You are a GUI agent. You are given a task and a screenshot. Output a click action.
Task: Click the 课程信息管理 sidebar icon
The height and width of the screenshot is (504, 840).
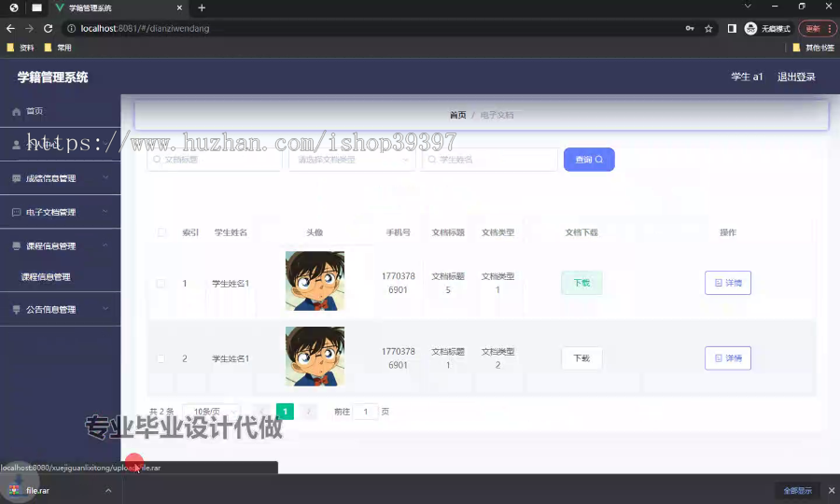(16, 245)
